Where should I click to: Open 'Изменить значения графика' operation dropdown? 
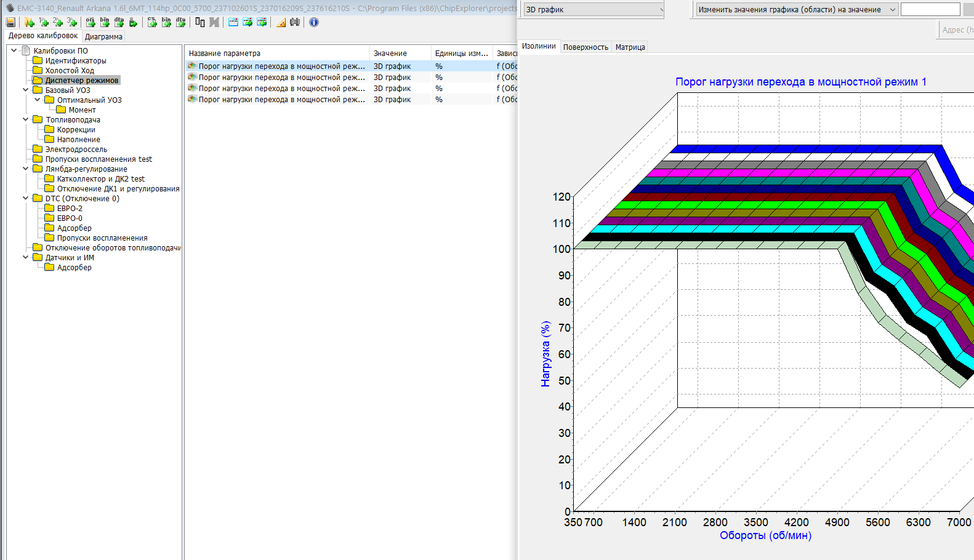click(x=797, y=10)
